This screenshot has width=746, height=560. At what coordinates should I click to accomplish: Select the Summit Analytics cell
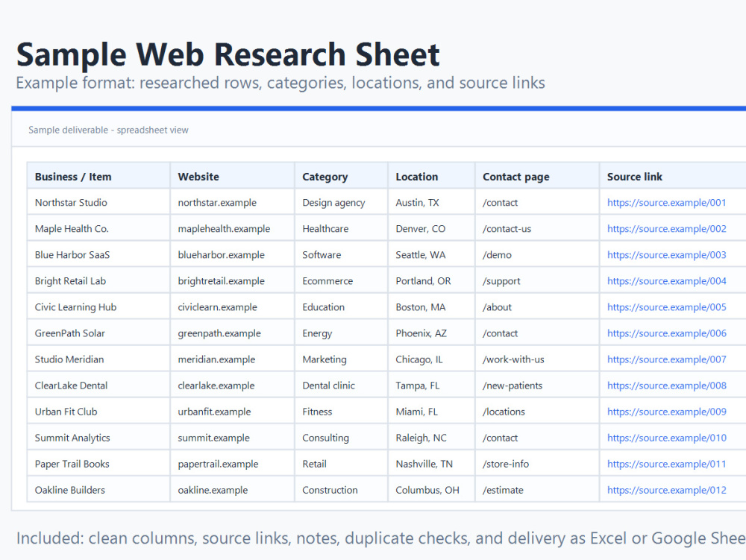click(98, 438)
